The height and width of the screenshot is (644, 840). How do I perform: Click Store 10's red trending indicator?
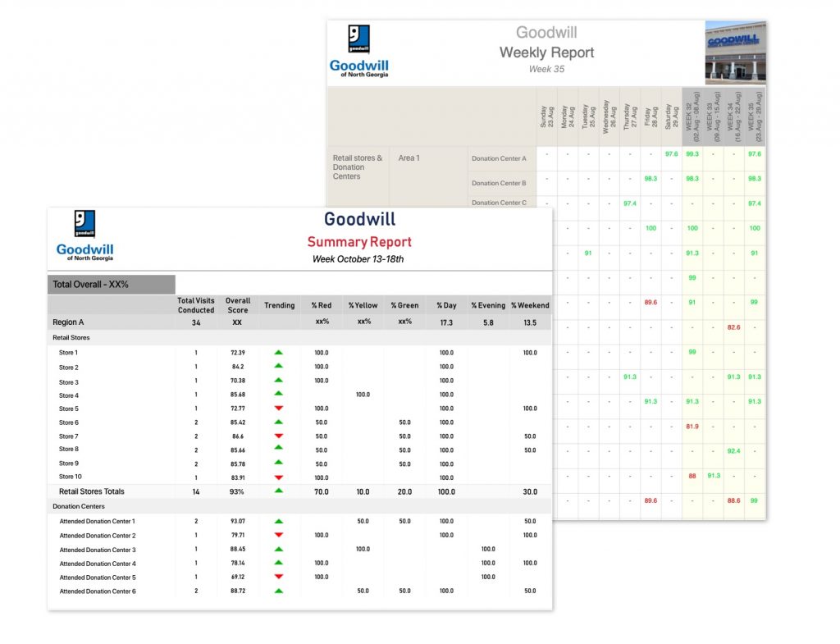click(279, 476)
